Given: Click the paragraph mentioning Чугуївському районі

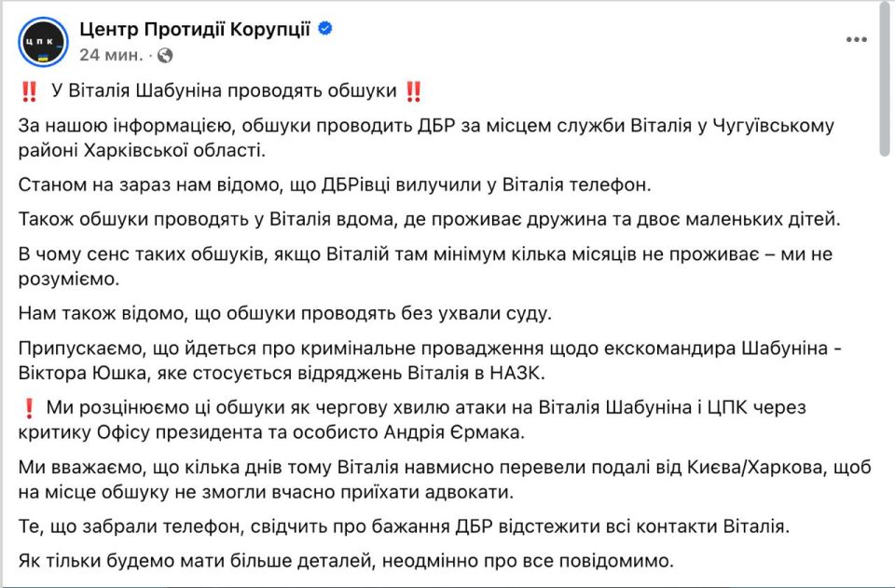Looking at the screenshot, I should pyautogui.click(x=426, y=138).
